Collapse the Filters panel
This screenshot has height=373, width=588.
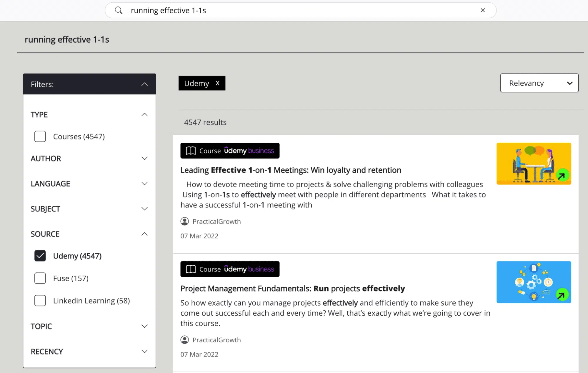(x=144, y=84)
